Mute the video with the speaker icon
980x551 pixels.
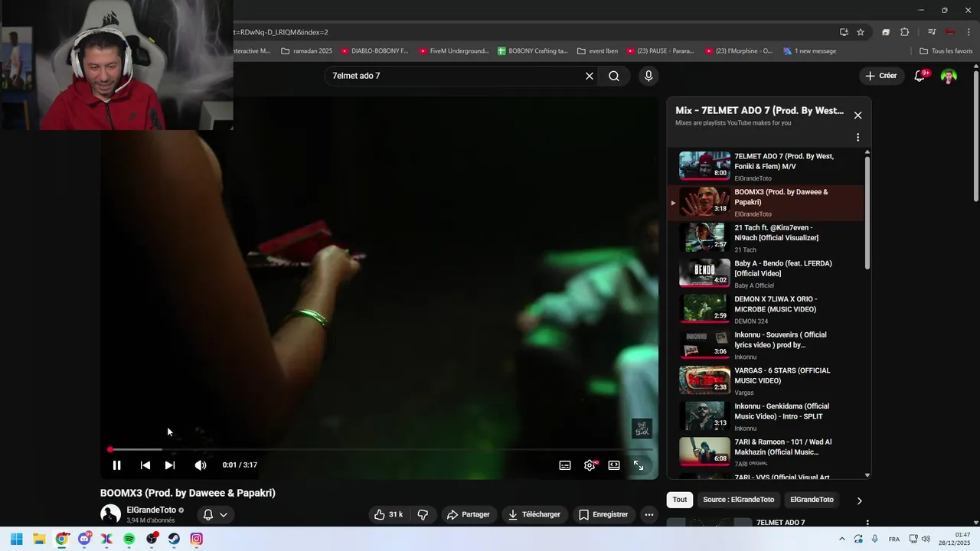(201, 465)
